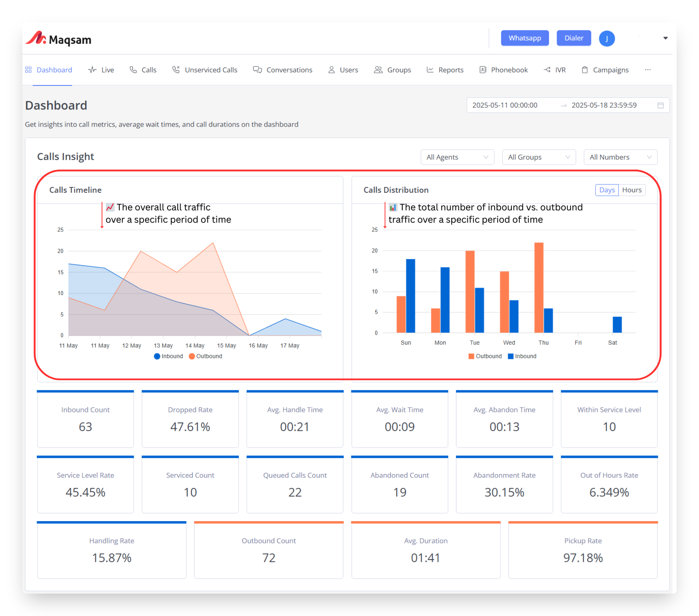Click the Phonebook contacts icon

483,70
